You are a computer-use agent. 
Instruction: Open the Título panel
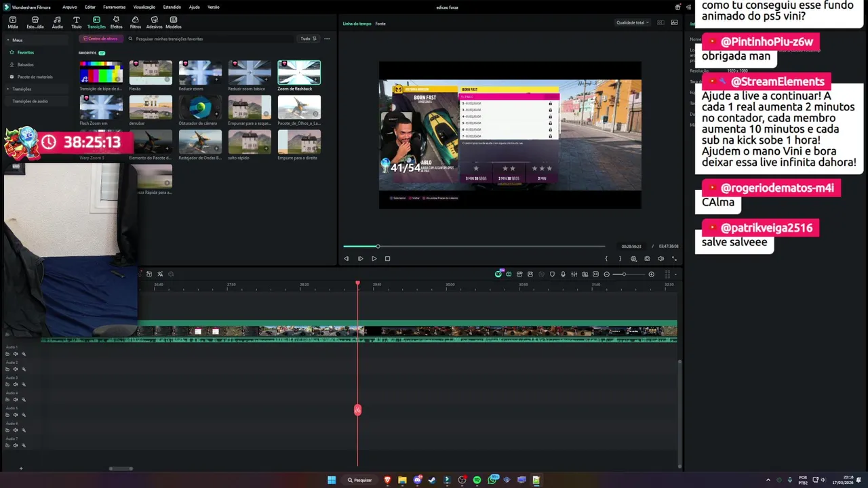[x=76, y=22]
